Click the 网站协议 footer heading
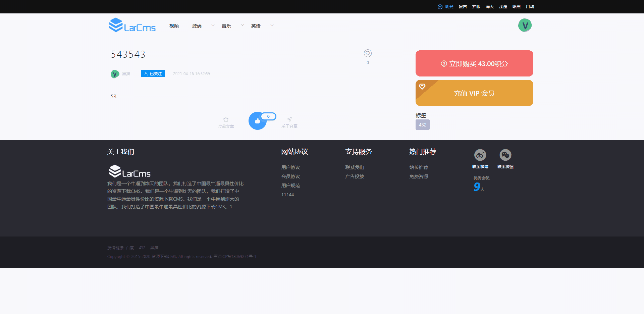The image size is (644, 314). [x=295, y=152]
